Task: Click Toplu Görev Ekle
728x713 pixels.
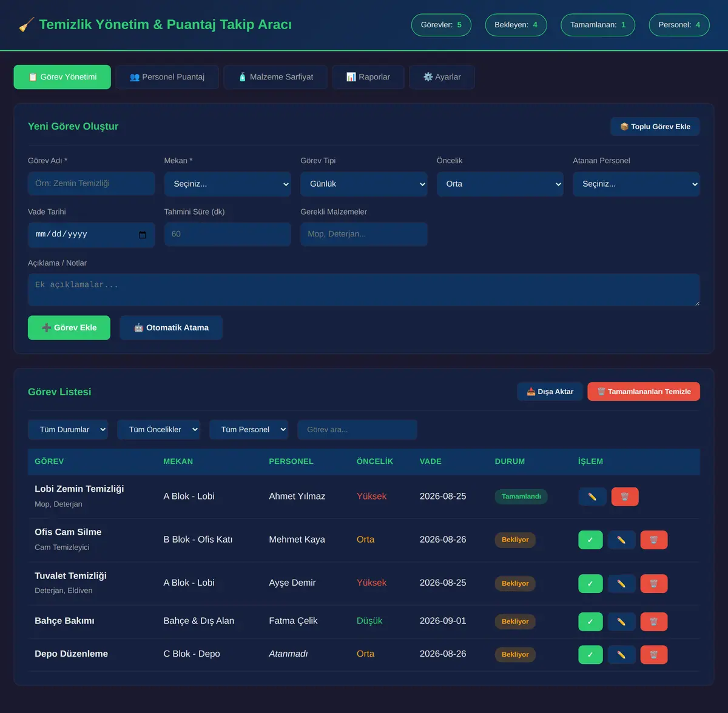Action: tap(655, 127)
